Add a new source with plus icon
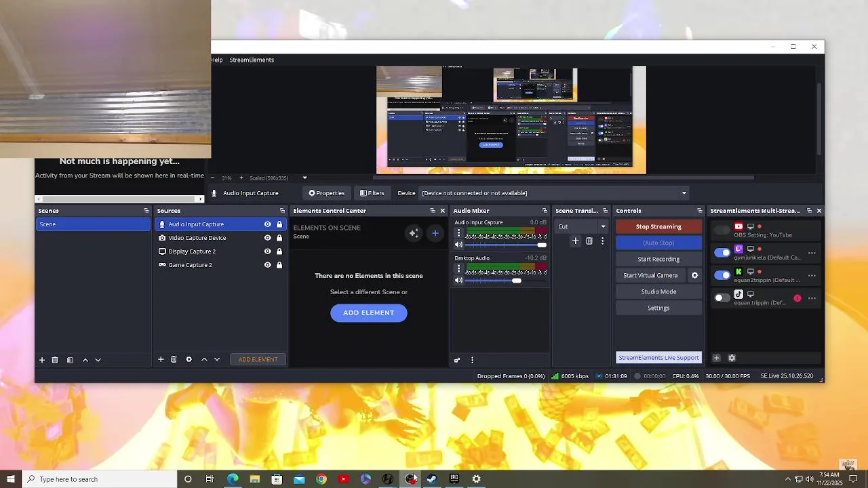This screenshot has height=488, width=868. coord(161,359)
